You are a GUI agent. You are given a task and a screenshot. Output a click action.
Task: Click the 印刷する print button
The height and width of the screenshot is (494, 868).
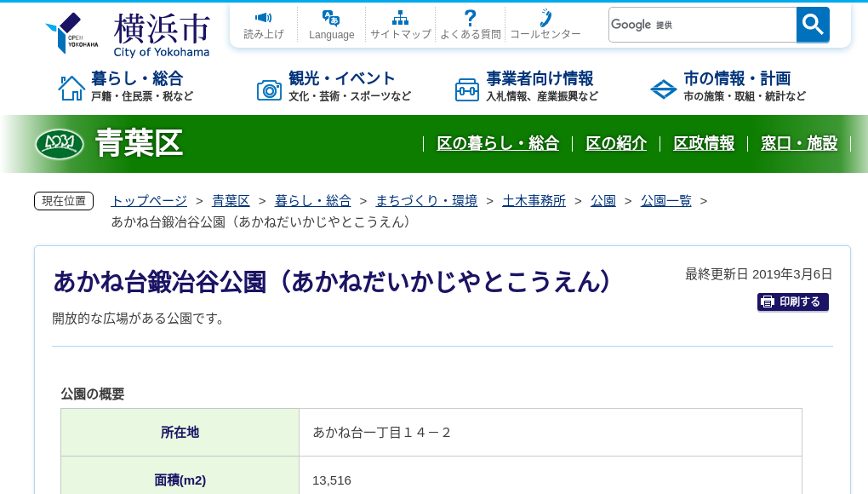(792, 302)
